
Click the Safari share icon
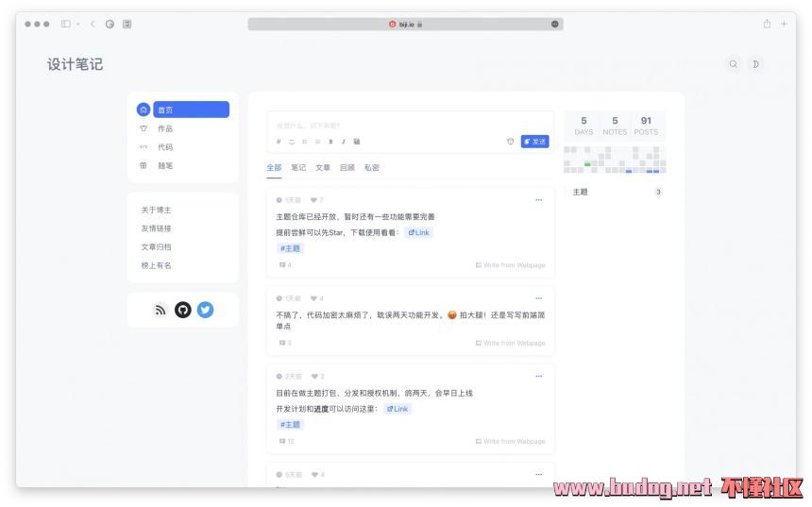(x=767, y=24)
